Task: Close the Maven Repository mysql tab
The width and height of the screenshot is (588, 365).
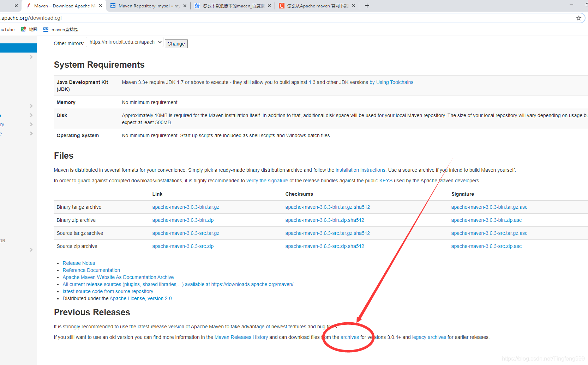Action: 185,6
